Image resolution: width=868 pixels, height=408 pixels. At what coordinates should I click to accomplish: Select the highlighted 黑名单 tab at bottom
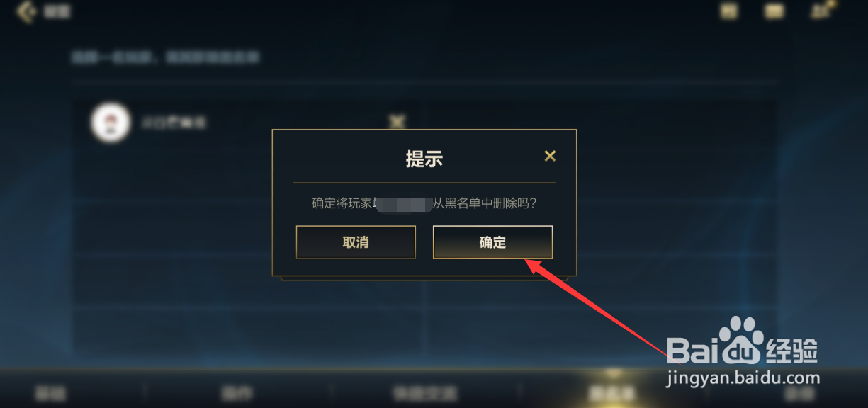click(612, 392)
